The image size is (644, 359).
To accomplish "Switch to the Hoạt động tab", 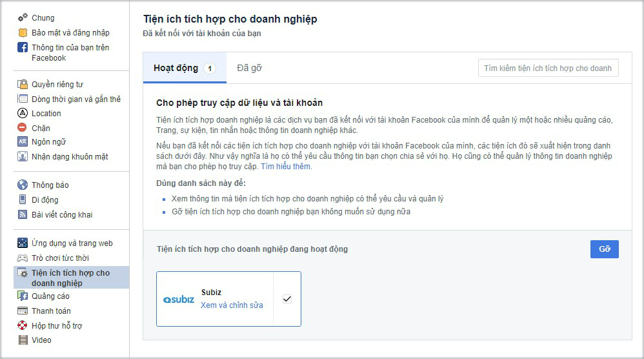I will click(185, 68).
